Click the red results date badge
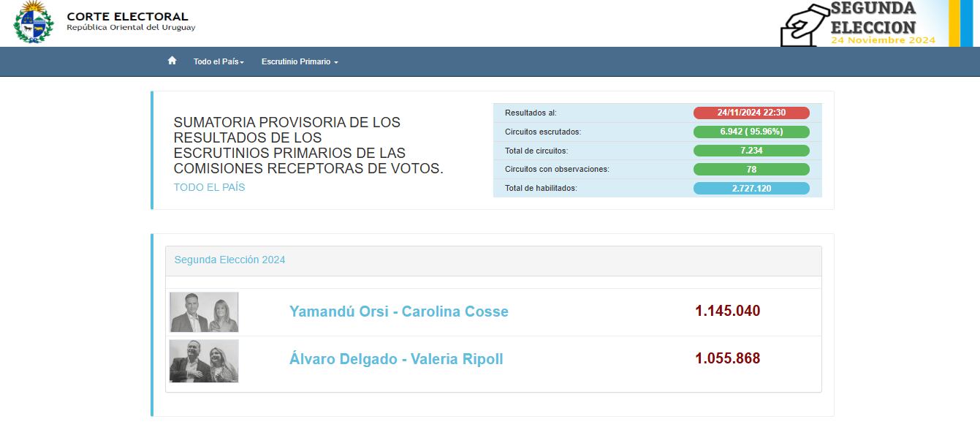Image resolution: width=980 pixels, height=438 pixels. pyautogui.click(x=751, y=113)
